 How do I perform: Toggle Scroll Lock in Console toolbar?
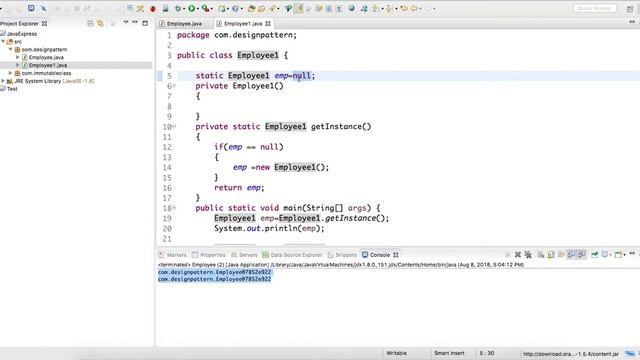pyautogui.click(x=551, y=255)
